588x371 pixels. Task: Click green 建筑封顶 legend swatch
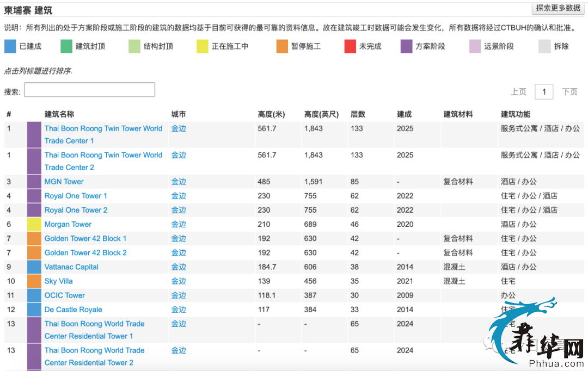coord(66,46)
